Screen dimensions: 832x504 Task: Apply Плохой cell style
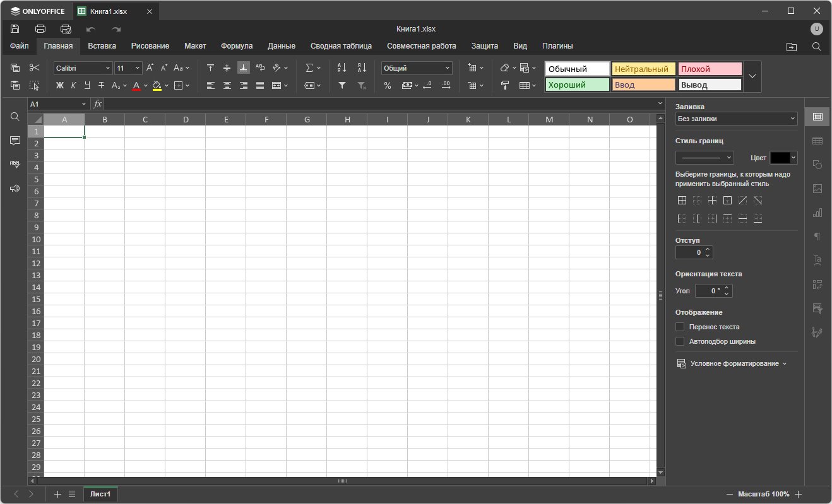click(710, 69)
